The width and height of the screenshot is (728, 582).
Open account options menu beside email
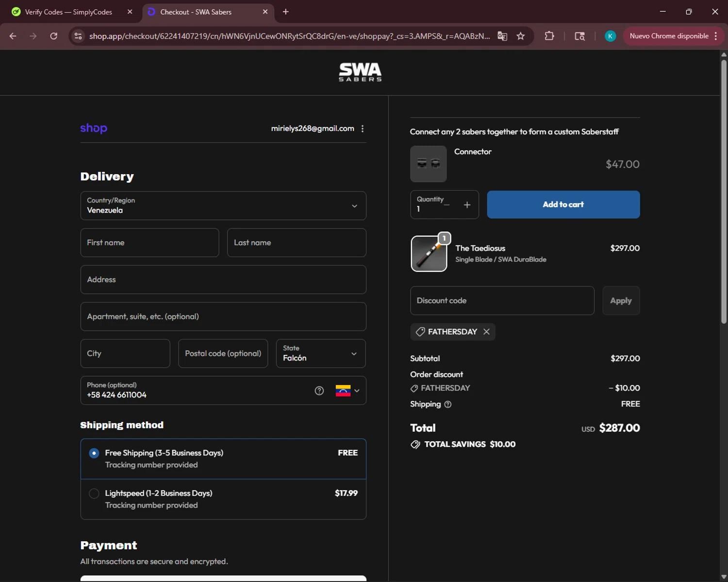363,129
